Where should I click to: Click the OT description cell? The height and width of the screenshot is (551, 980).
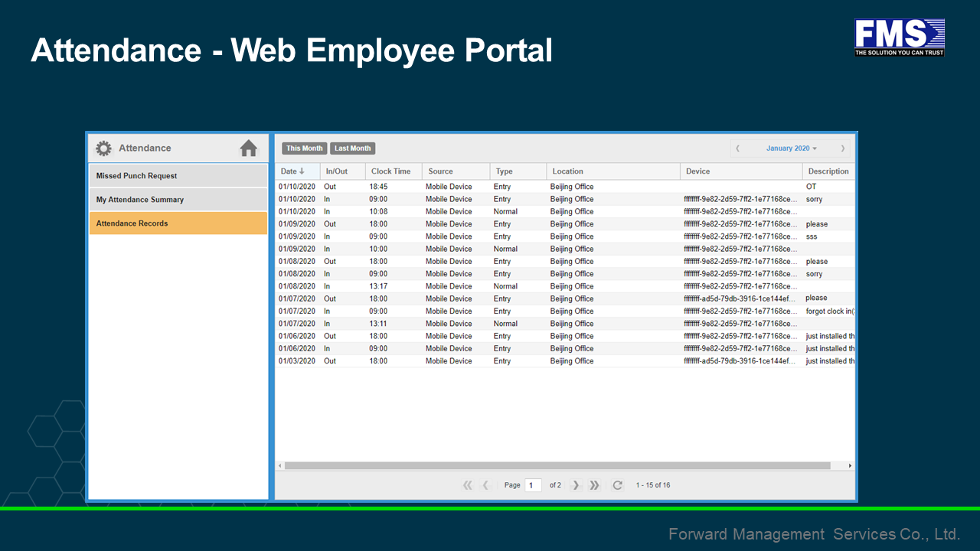tap(811, 187)
